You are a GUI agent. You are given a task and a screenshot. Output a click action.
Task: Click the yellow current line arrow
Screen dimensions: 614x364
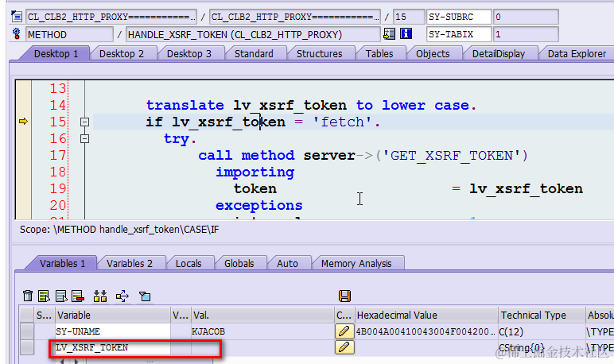point(24,122)
